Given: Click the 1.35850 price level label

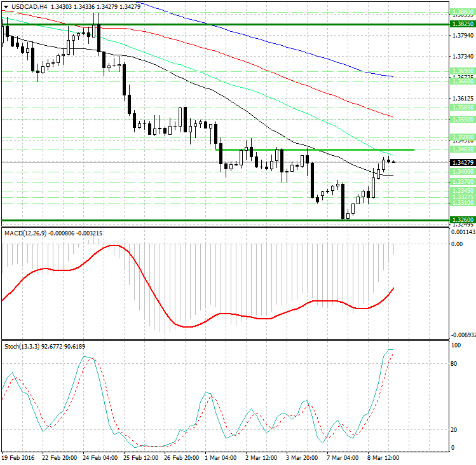Looking at the screenshot, I should 463,108.
